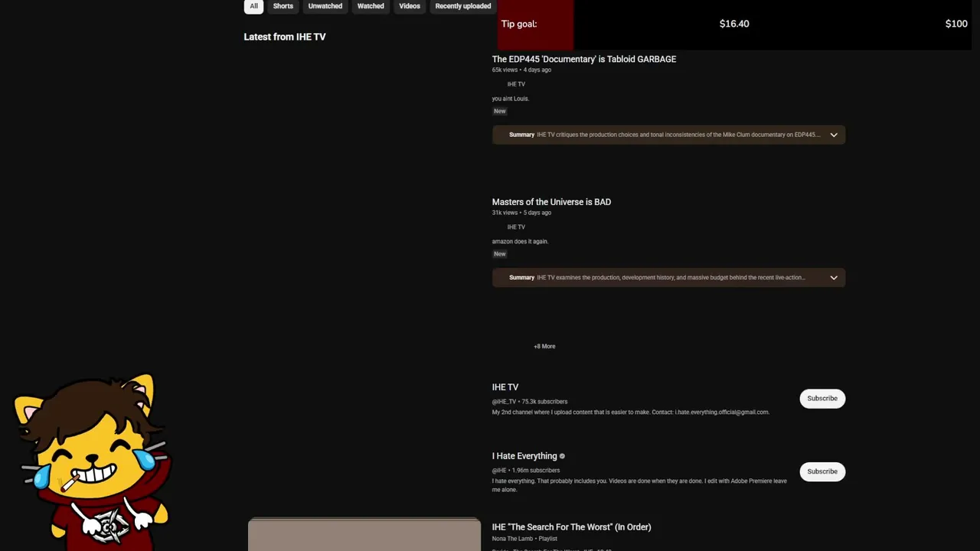Open "The EDP445 'Documentary' is Tabloid GARBAGE" video
This screenshot has width=980, height=551.
point(584,59)
